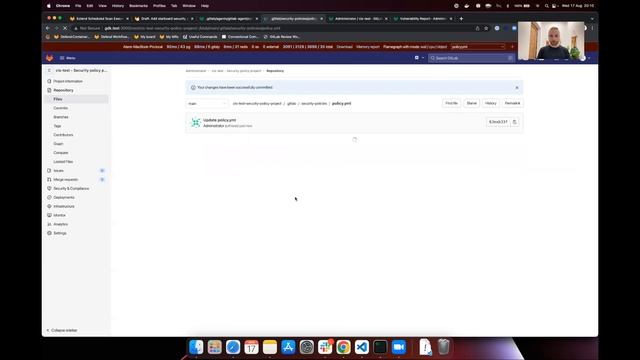
Task: Click the Find file button
Action: pyautogui.click(x=451, y=103)
